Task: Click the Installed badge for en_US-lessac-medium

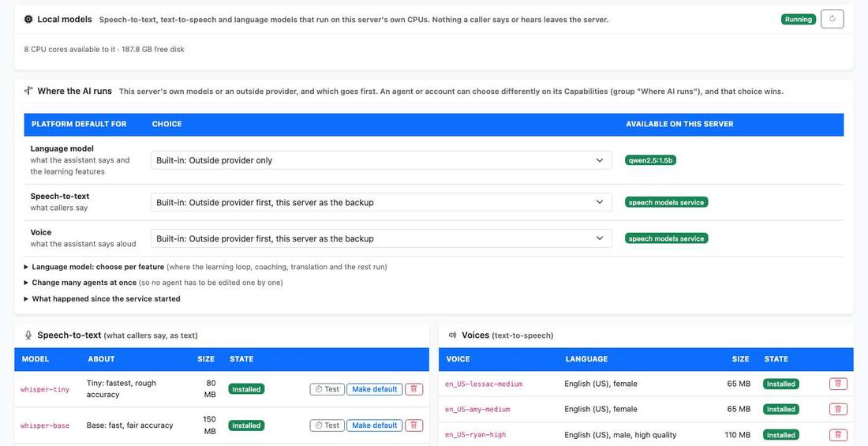Action: (780, 384)
